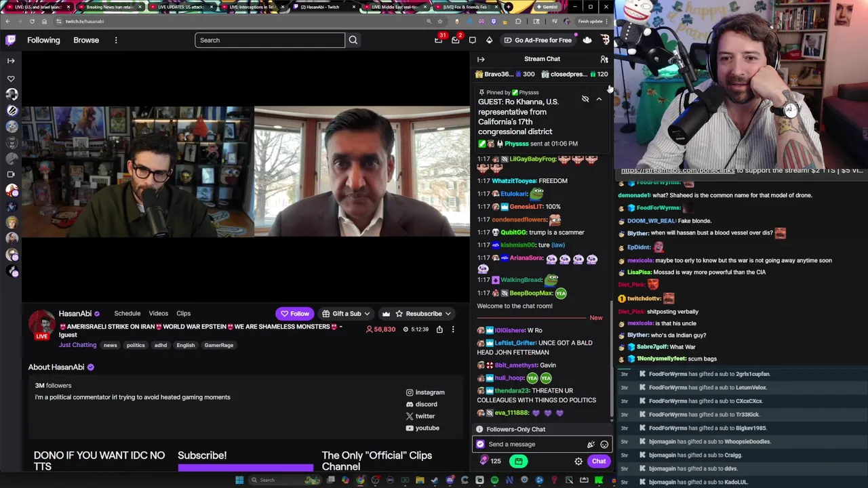Reload the page in browser
868x488 pixels.
click(32, 21)
